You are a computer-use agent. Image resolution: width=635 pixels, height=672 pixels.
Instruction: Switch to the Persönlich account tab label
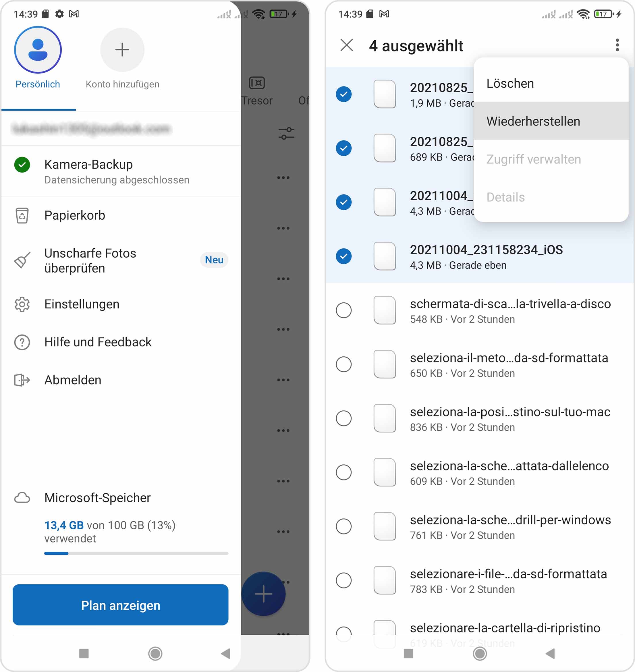pyautogui.click(x=38, y=84)
